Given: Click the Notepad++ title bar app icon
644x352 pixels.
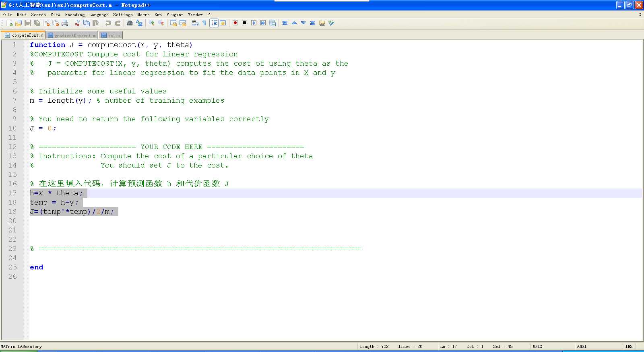Looking at the screenshot, I should tap(4, 5).
